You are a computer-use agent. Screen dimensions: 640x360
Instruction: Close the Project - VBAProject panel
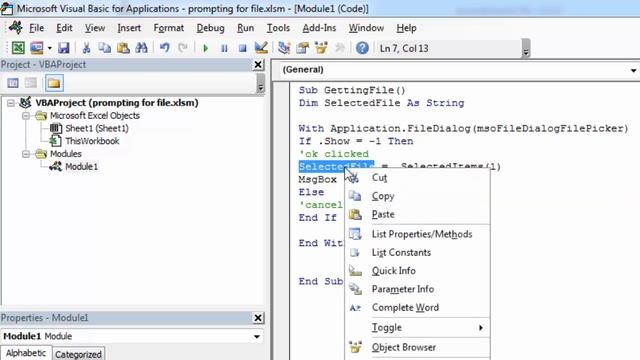pyautogui.click(x=258, y=64)
